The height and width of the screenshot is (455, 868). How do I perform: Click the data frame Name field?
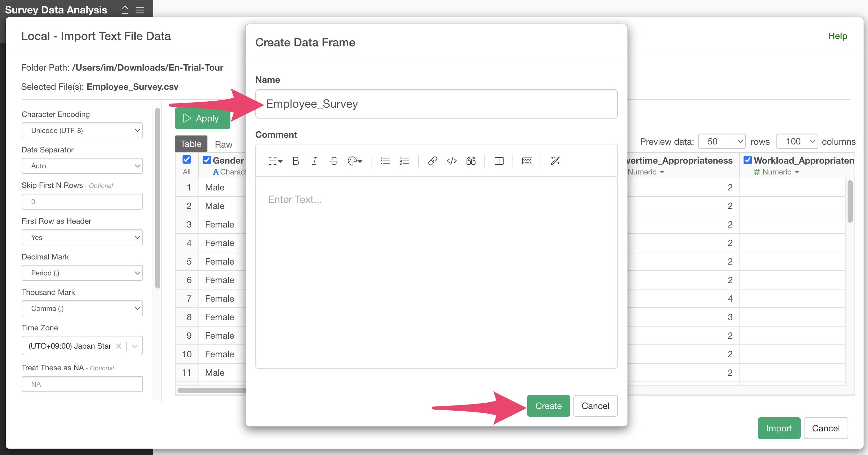pos(436,104)
